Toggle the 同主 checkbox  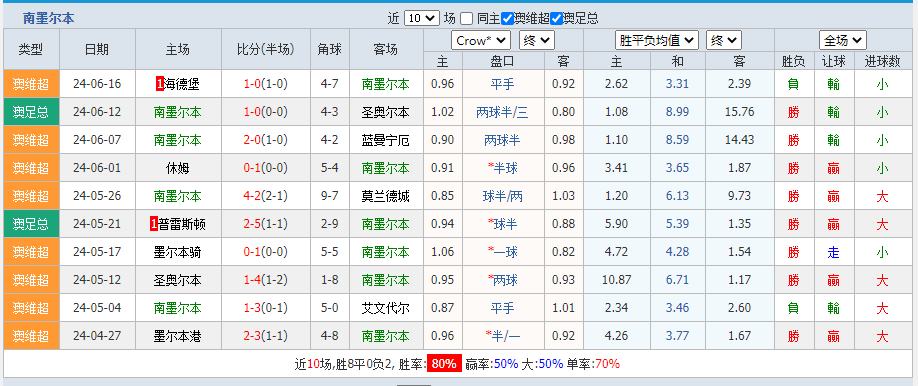click(x=466, y=19)
